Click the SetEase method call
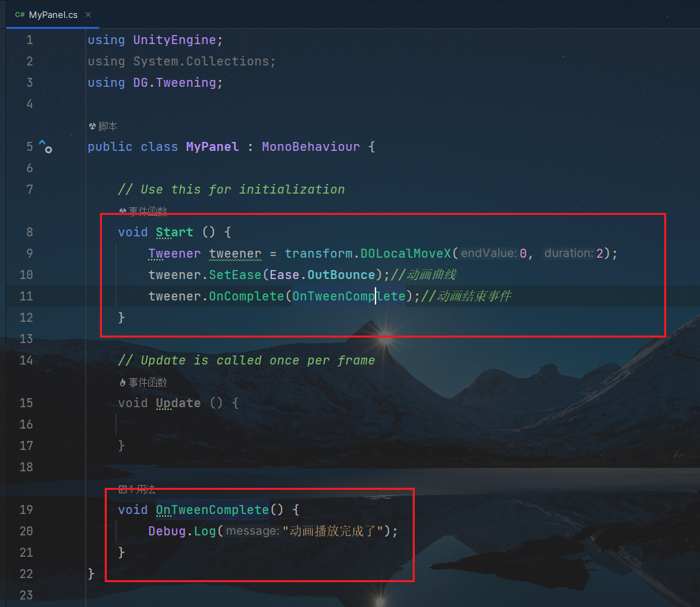This screenshot has height=607, width=700. click(x=235, y=275)
